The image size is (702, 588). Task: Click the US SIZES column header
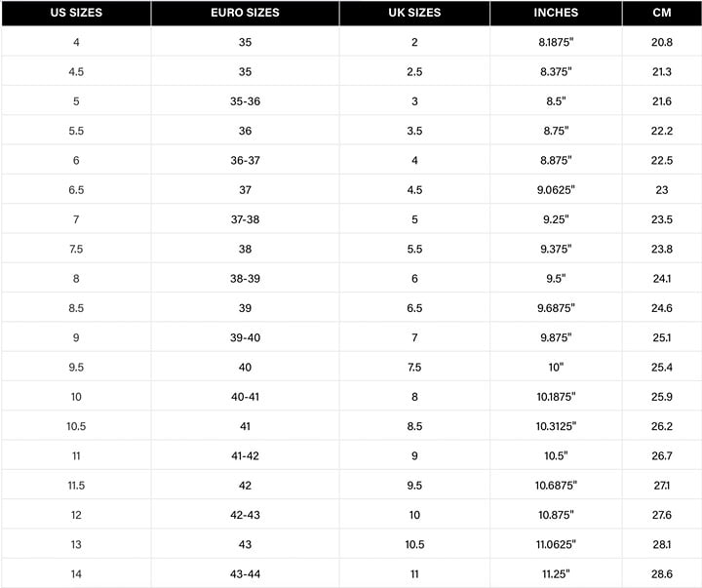tap(76, 13)
